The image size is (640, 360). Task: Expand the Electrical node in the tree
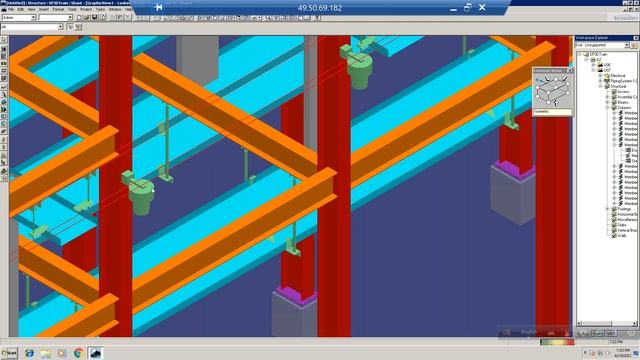point(600,76)
